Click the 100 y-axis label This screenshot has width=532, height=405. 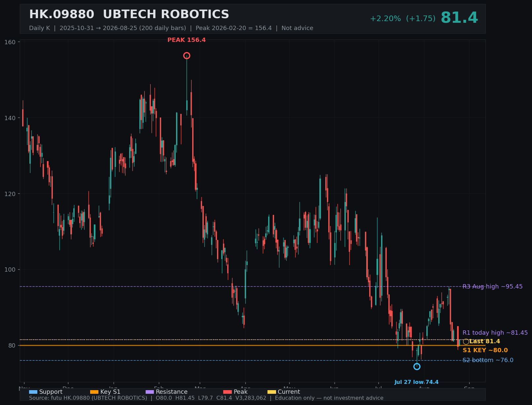(10, 270)
